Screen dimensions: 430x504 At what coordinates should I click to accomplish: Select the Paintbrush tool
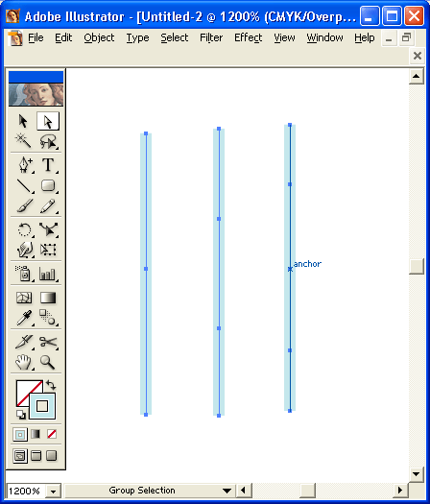[24, 205]
